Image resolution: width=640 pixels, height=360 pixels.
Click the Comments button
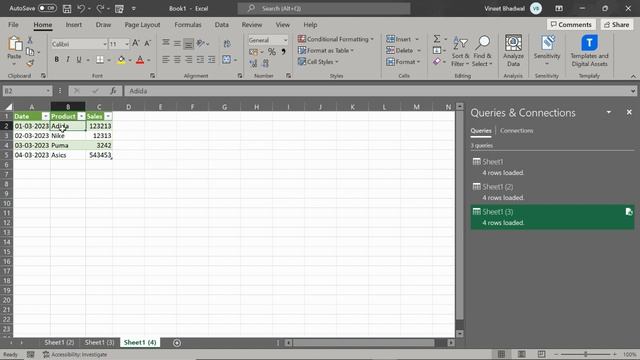tap(571, 25)
